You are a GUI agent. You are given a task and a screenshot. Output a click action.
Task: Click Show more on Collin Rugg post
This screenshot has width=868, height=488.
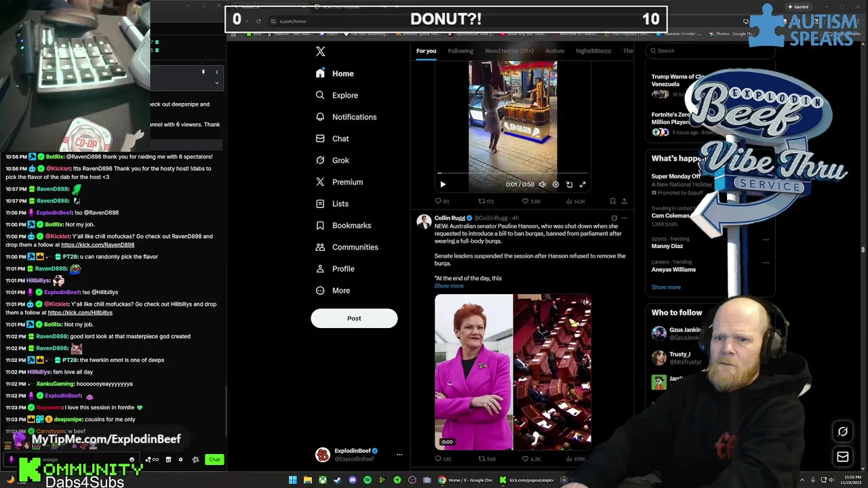pyautogui.click(x=449, y=286)
